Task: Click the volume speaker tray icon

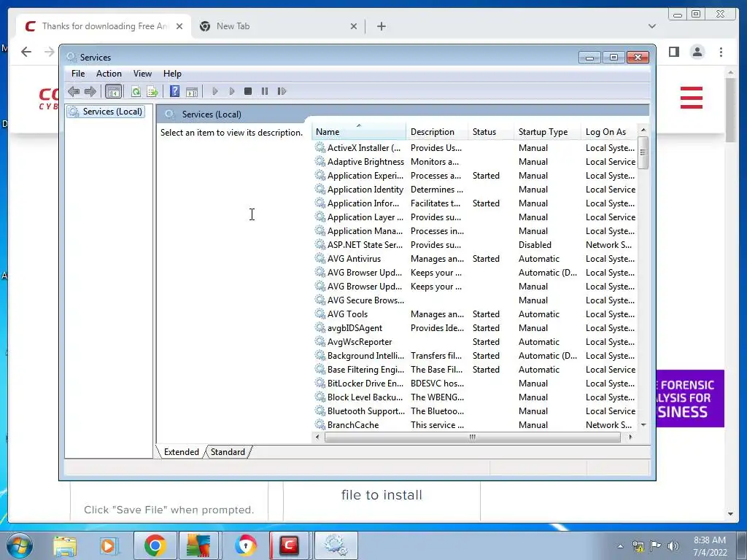Action: click(673, 546)
